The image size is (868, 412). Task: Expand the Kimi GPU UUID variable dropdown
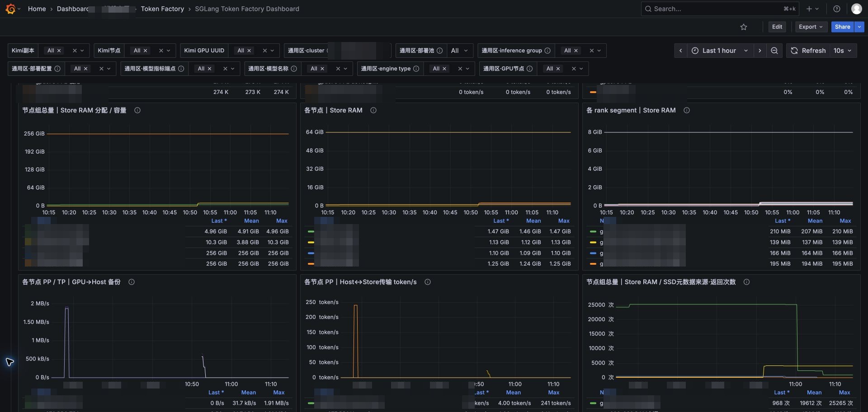(x=272, y=51)
